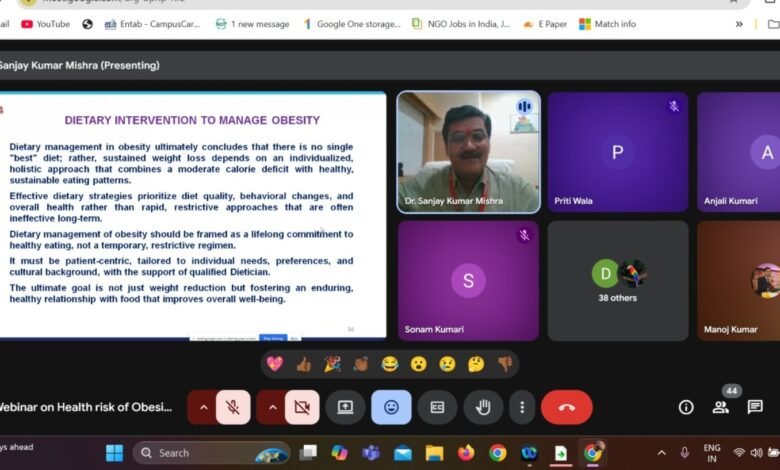780x470 pixels.
Task: Send the heart emoji reaction
Action: pos(274,364)
